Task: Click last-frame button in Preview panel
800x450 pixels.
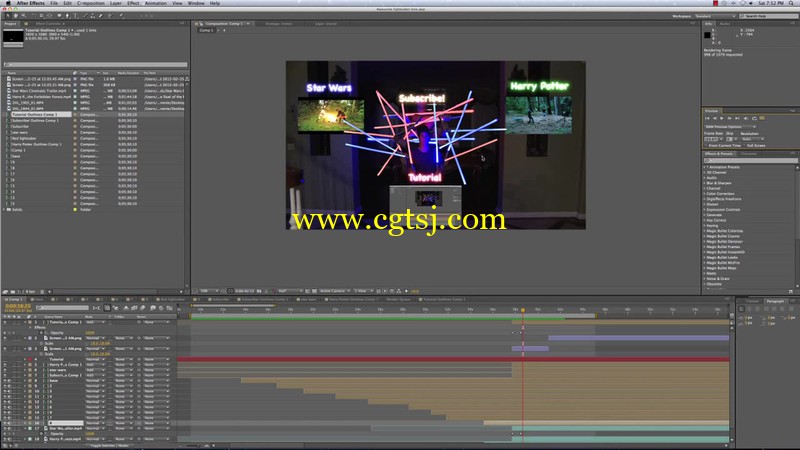Action: [737, 118]
